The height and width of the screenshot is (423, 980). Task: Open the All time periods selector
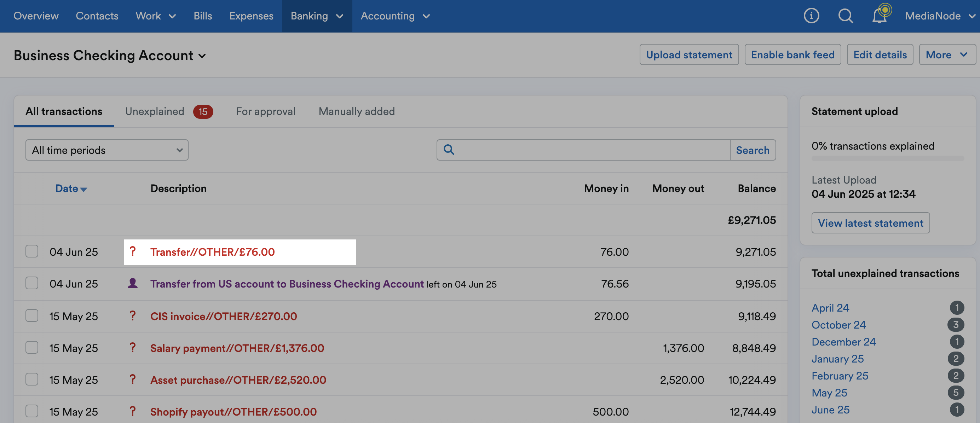(107, 150)
